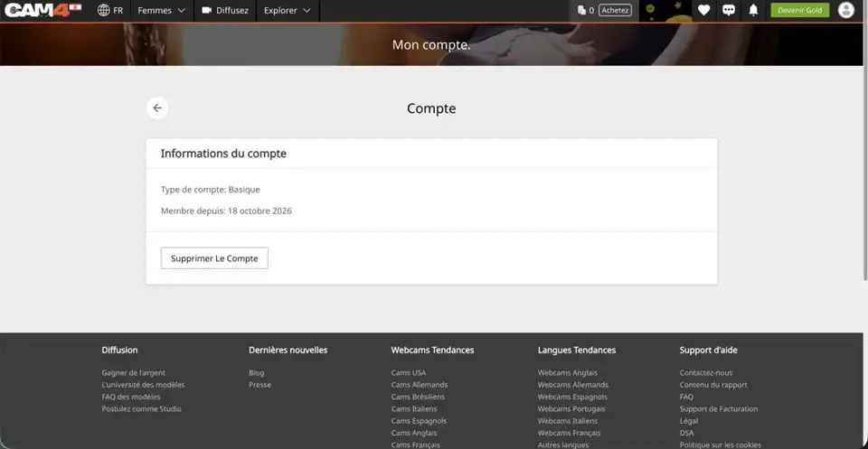Screen dimensions: 868x449
Task: Click the Achetez button
Action: click(x=615, y=11)
